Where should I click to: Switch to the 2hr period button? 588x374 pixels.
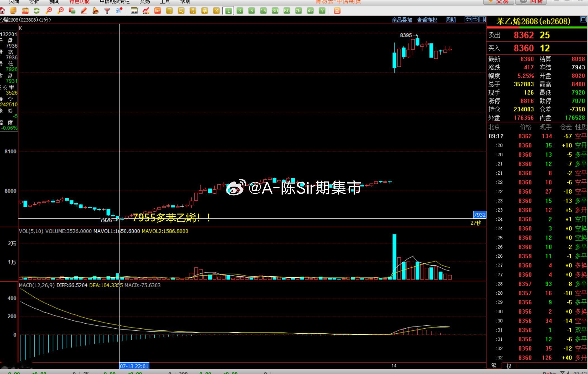click(x=299, y=11)
